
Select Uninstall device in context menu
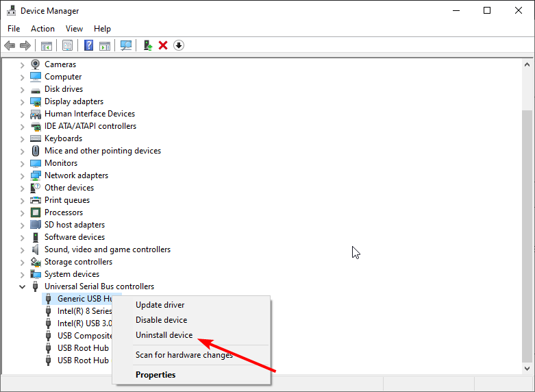pyautogui.click(x=191, y=335)
